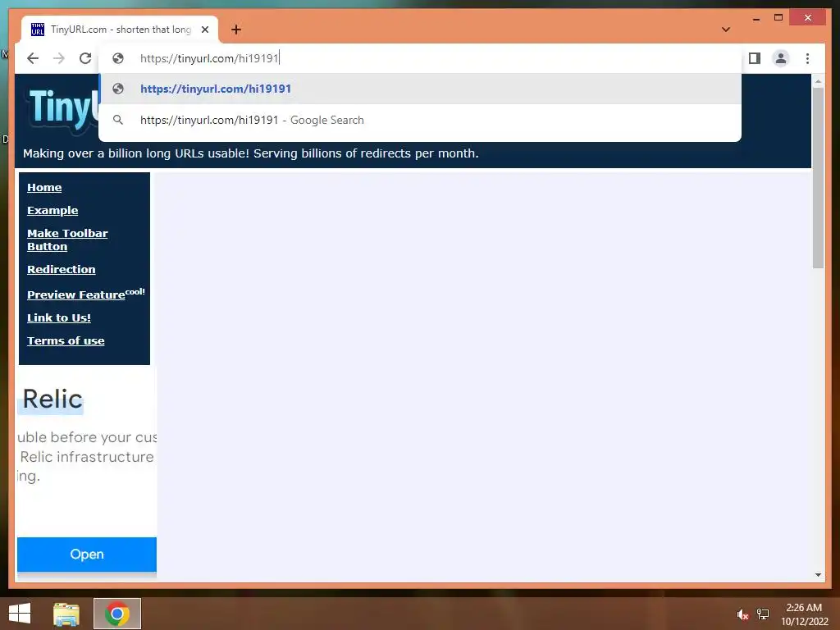
Task: Click the page vertical scrollbar thumb
Action: point(818,178)
